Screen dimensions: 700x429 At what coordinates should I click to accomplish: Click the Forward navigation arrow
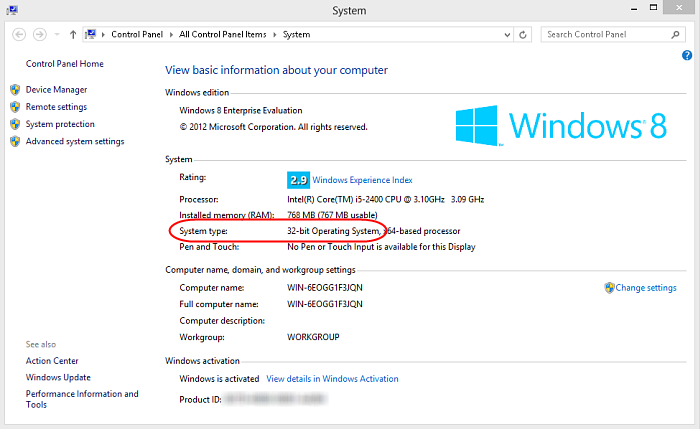(40, 34)
